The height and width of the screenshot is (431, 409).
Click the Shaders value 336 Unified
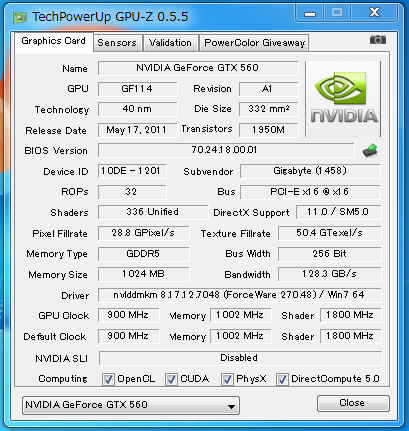tap(153, 212)
